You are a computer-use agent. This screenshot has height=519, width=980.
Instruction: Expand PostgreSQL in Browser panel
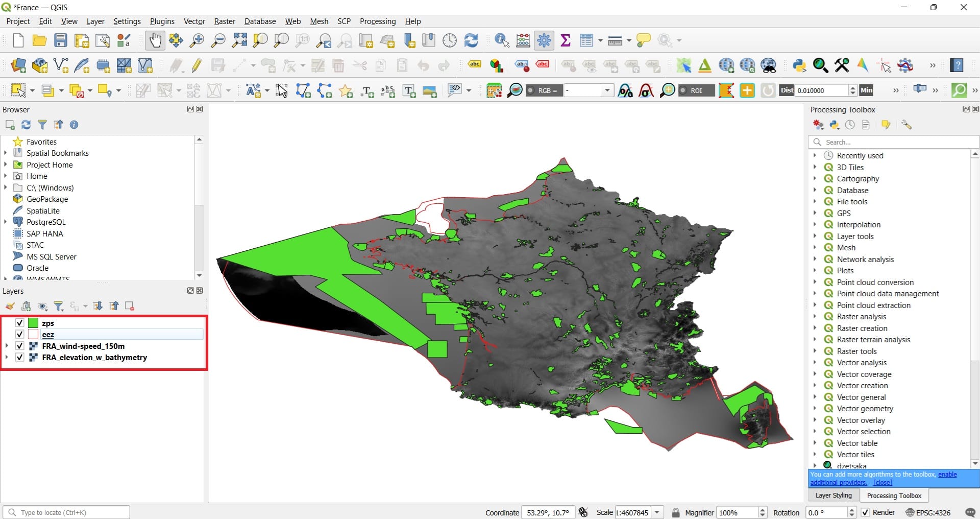pos(6,222)
